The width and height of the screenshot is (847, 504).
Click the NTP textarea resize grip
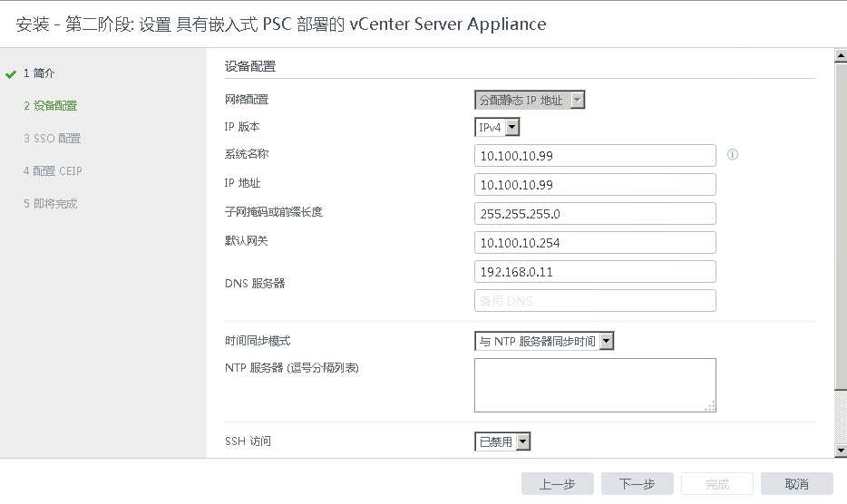pyautogui.click(x=711, y=407)
